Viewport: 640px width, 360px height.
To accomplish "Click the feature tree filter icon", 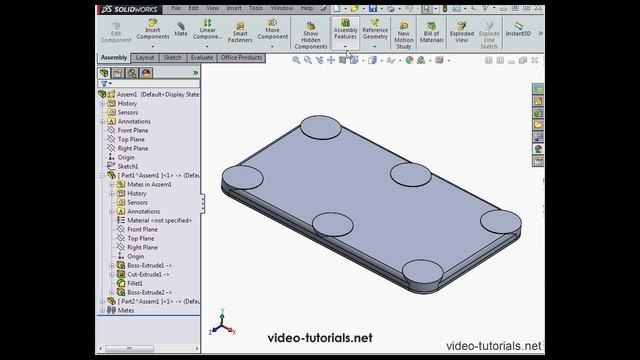I will 104,84.
